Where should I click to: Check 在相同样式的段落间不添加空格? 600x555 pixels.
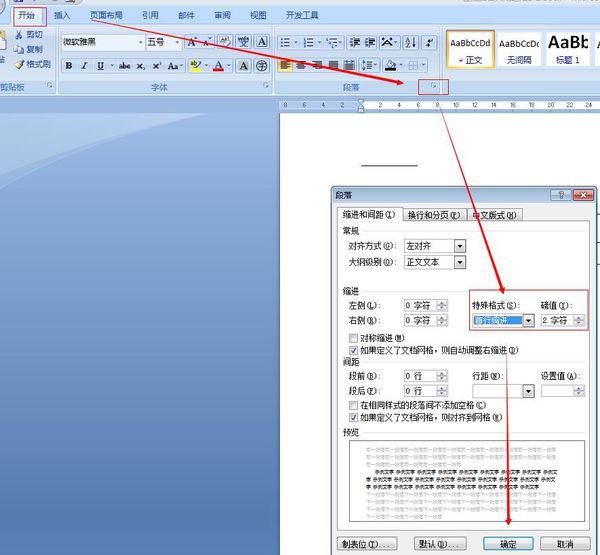353,405
